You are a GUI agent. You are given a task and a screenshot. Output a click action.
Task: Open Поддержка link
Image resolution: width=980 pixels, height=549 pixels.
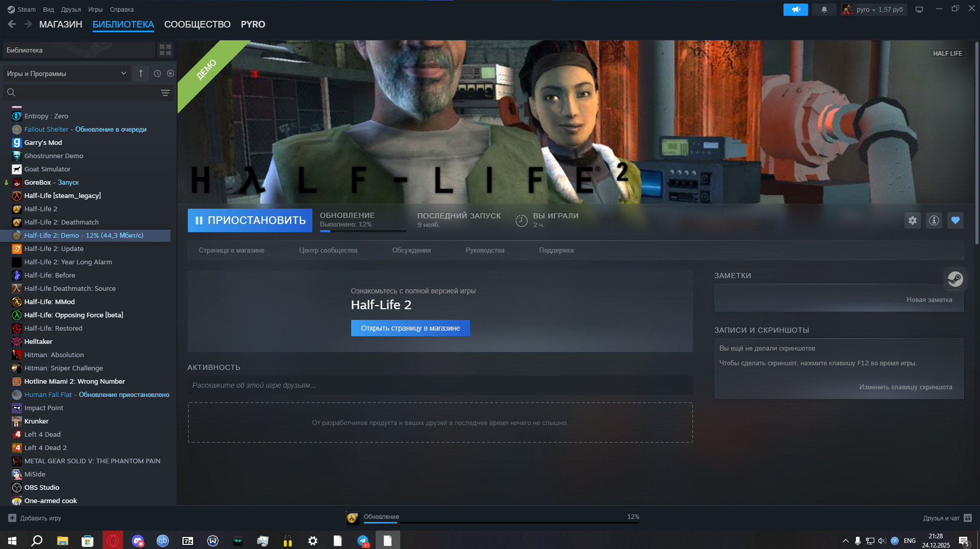556,251
